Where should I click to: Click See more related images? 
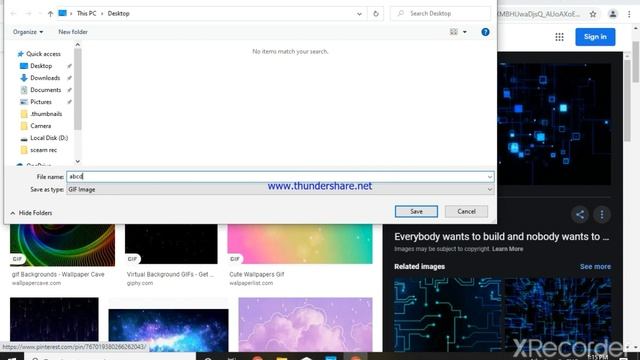(596, 267)
